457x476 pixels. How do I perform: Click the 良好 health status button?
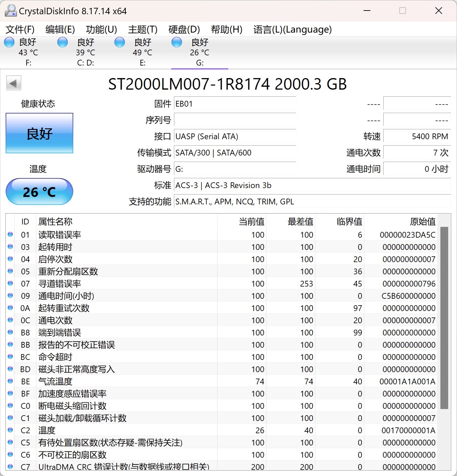point(39,133)
